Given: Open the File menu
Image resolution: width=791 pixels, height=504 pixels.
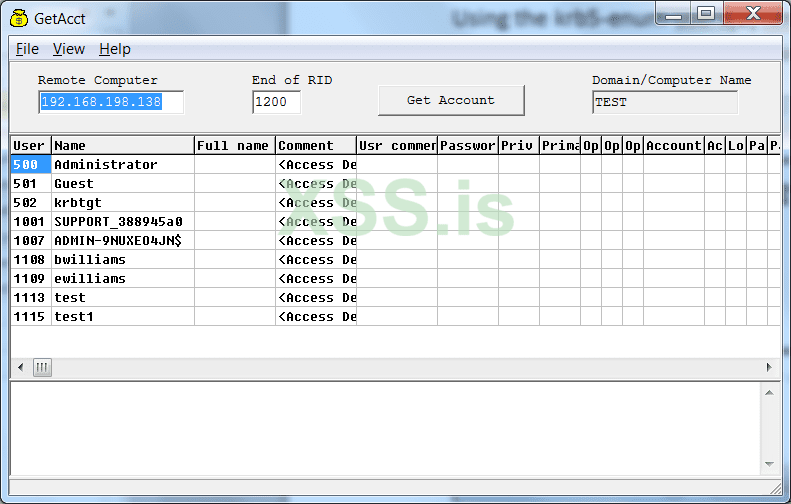Looking at the screenshot, I should [27, 49].
